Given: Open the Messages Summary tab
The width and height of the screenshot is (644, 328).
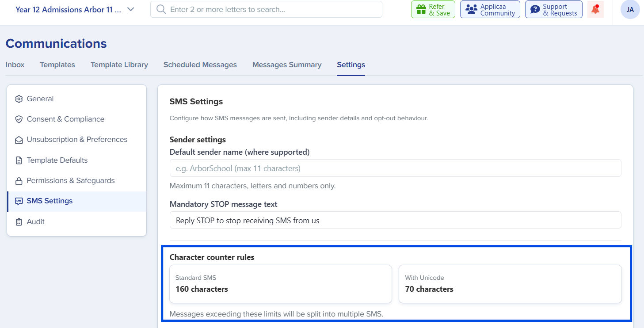Looking at the screenshot, I should pos(287,65).
